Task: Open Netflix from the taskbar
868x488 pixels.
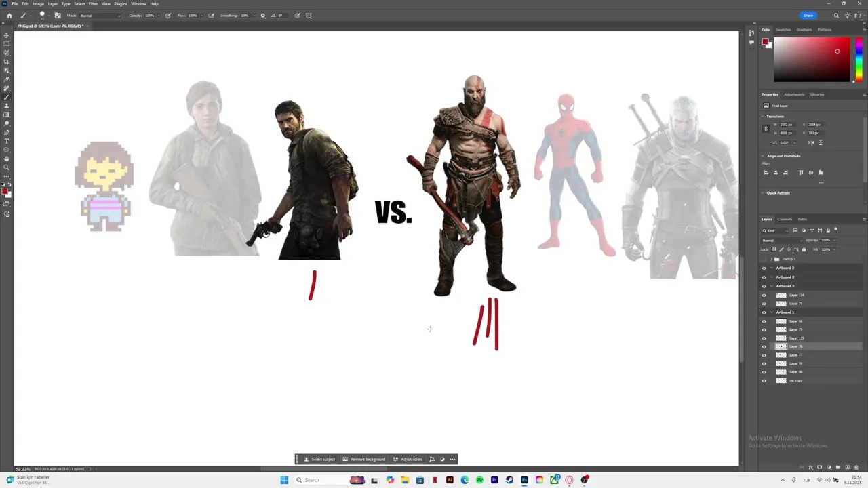Action: click(435, 480)
